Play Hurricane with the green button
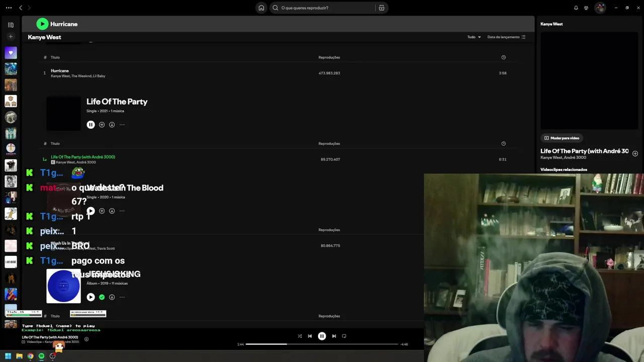This screenshot has width=644, height=362. [42, 24]
